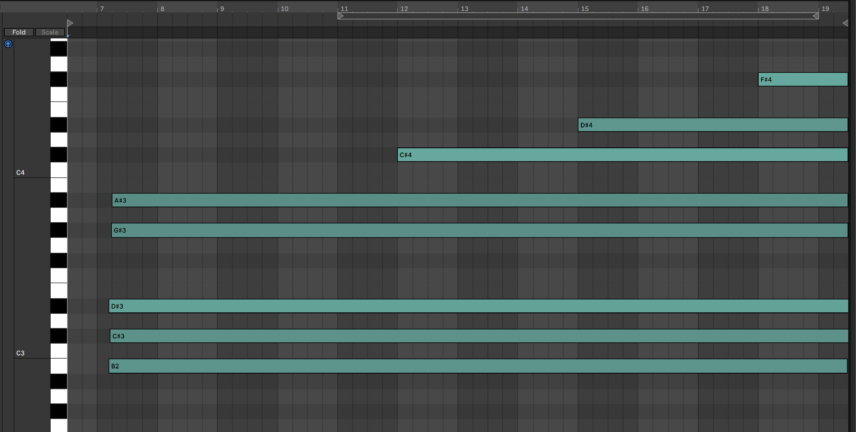Click the C4 piano key label

pos(20,173)
